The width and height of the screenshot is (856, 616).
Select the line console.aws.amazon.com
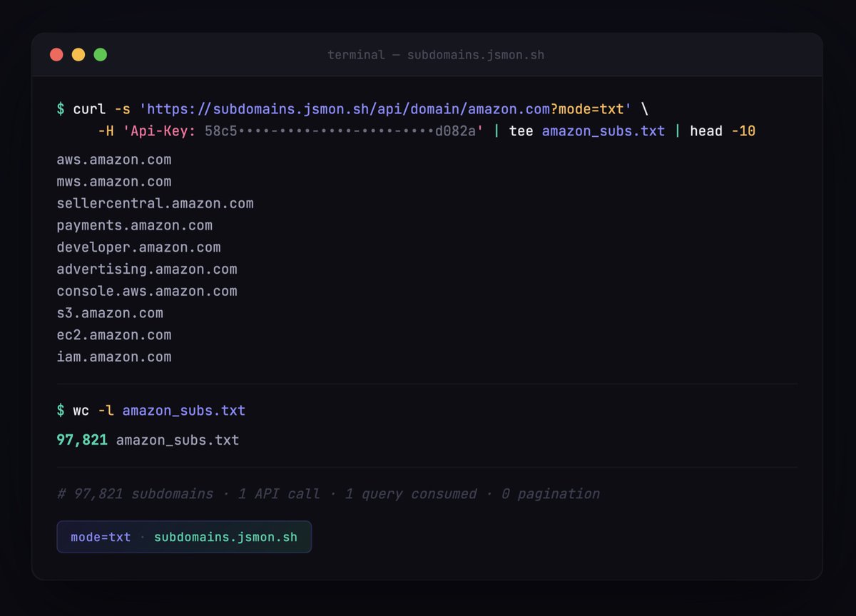pyautogui.click(x=147, y=291)
